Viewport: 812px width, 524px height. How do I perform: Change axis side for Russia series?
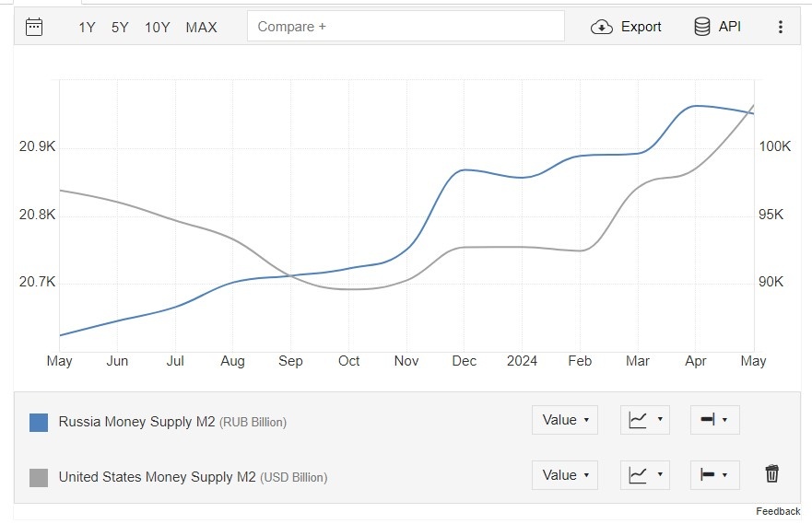(x=714, y=420)
